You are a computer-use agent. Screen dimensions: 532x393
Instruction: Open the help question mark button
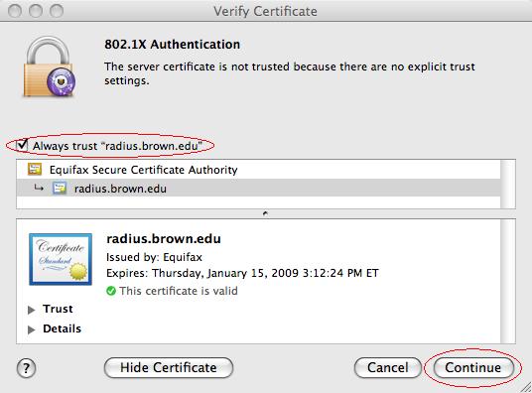click(26, 368)
